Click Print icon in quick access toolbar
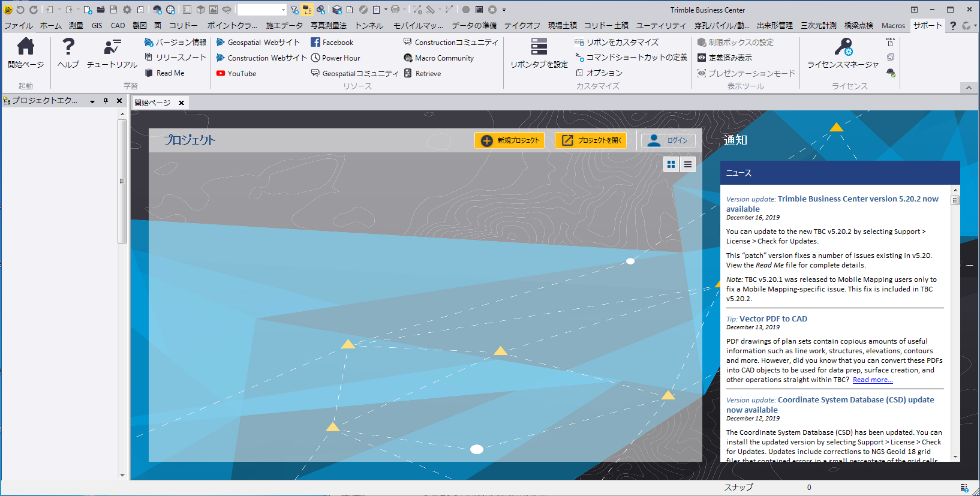Screen dimensions: 980x496 (395, 10)
